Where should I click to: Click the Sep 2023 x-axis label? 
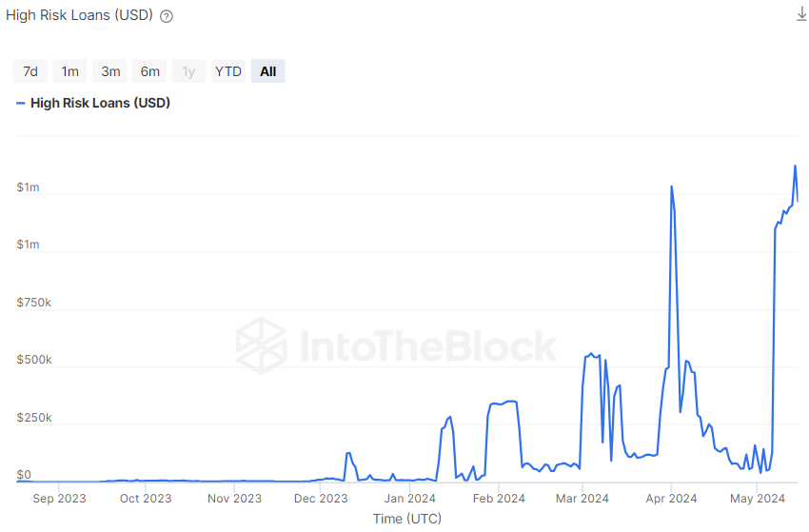(59, 498)
